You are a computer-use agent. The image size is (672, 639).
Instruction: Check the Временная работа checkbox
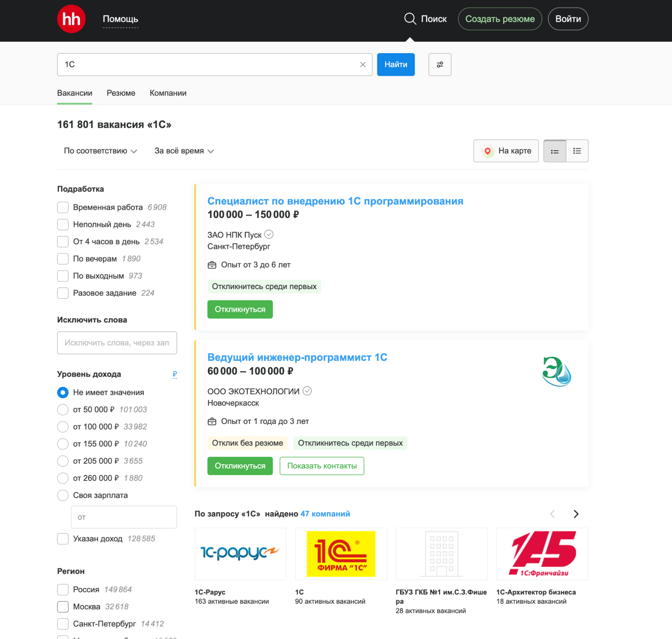click(x=63, y=207)
